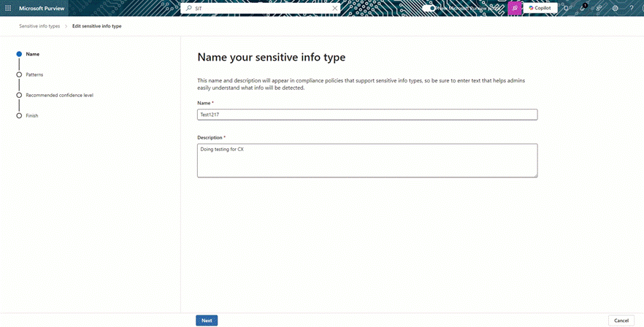Open the settings gear icon
Viewport: 644px width, 327px height.
[x=615, y=8]
